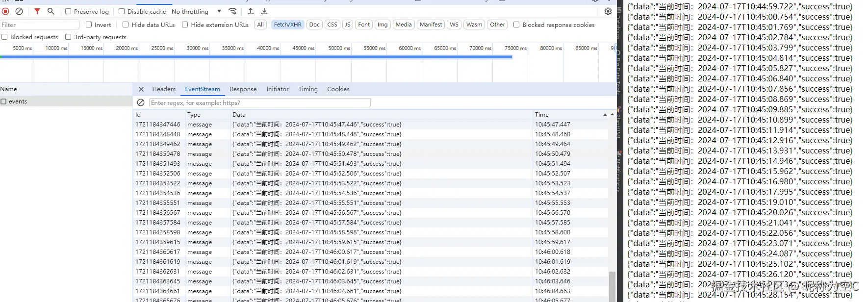
Task: Toggle Disable cache checkbox
Action: pos(122,11)
